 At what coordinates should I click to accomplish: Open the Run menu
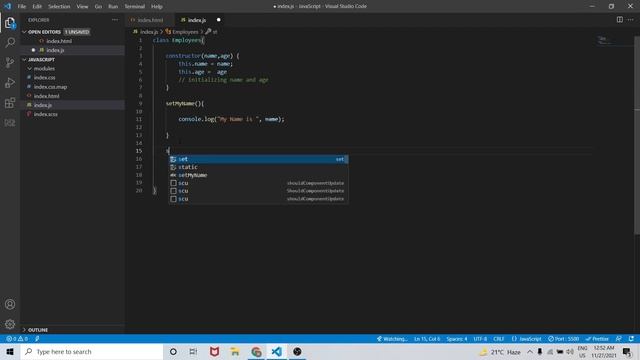pyautogui.click(x=113, y=7)
